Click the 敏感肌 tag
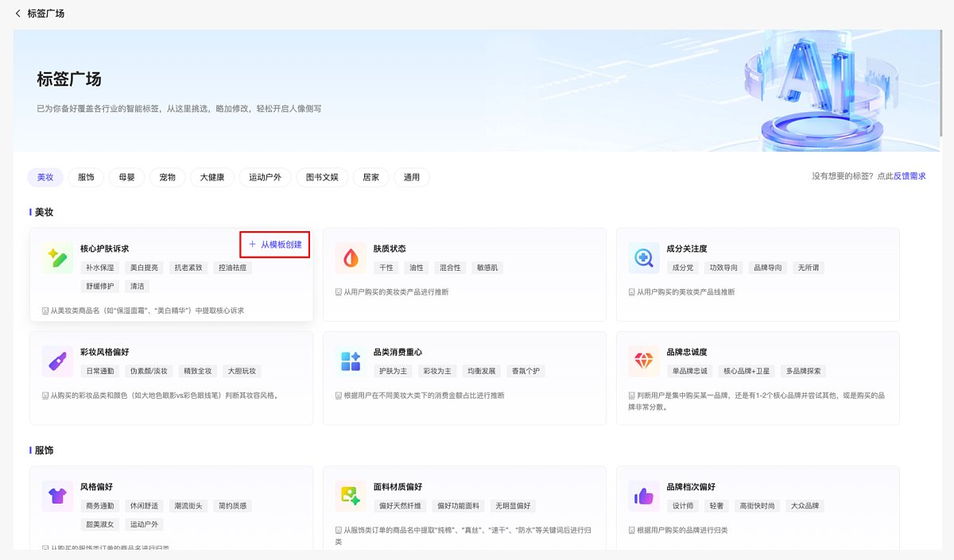Viewport: 954px width, 560px height. pyautogui.click(x=488, y=268)
